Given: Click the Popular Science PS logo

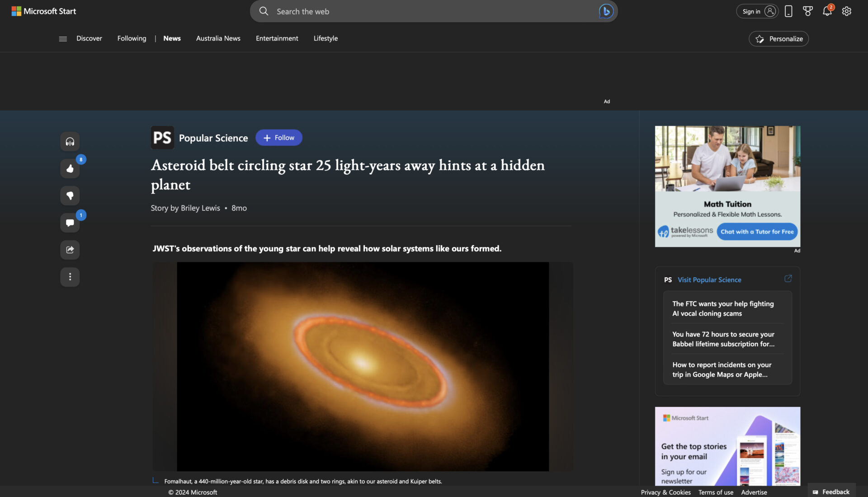Looking at the screenshot, I should point(162,138).
